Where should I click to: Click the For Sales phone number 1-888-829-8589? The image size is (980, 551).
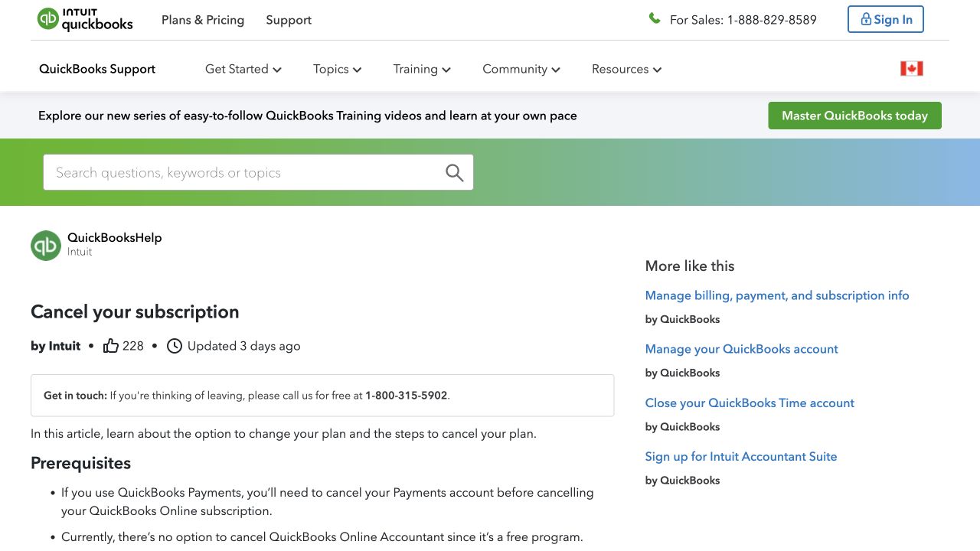pyautogui.click(x=772, y=20)
